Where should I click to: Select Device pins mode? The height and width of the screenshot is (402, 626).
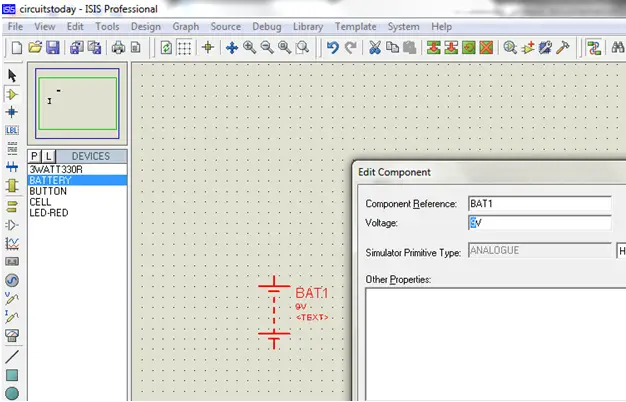(x=12, y=225)
